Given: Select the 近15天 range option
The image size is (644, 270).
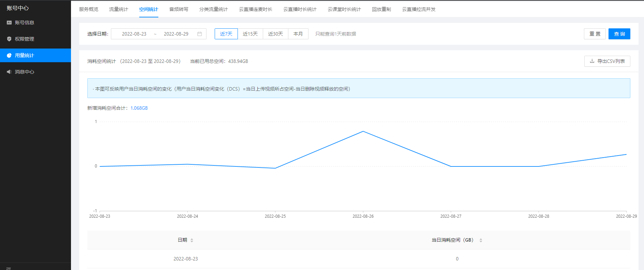Looking at the screenshot, I should click(251, 34).
